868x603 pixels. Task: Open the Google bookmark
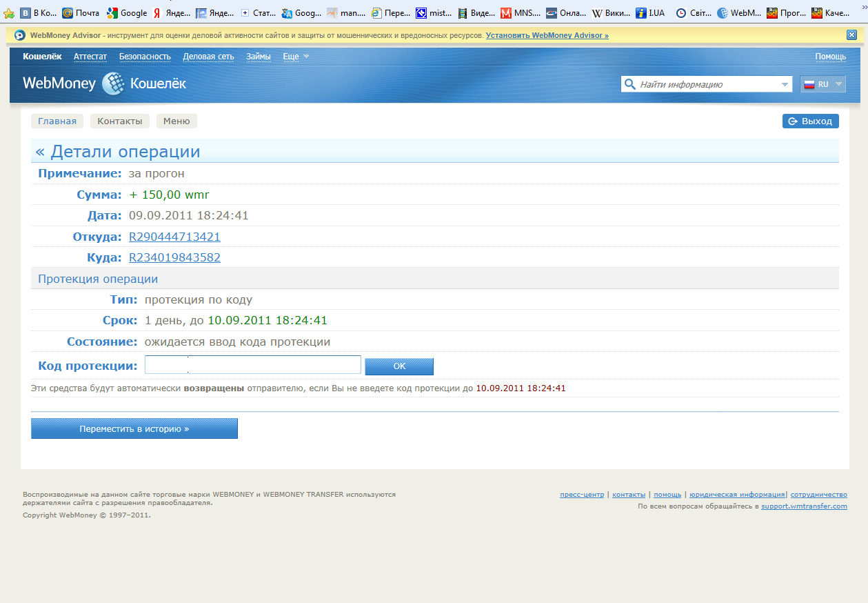[127, 13]
